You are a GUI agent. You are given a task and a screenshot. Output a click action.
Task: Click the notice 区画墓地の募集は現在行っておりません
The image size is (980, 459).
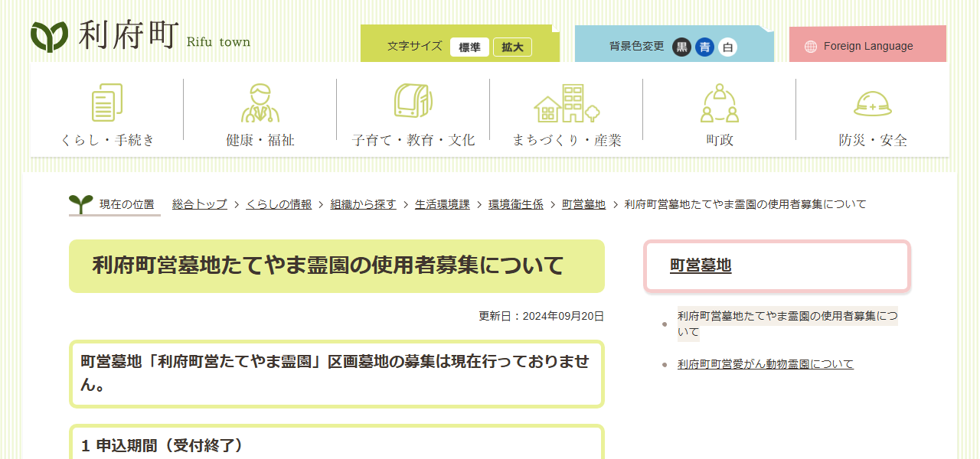(x=336, y=373)
